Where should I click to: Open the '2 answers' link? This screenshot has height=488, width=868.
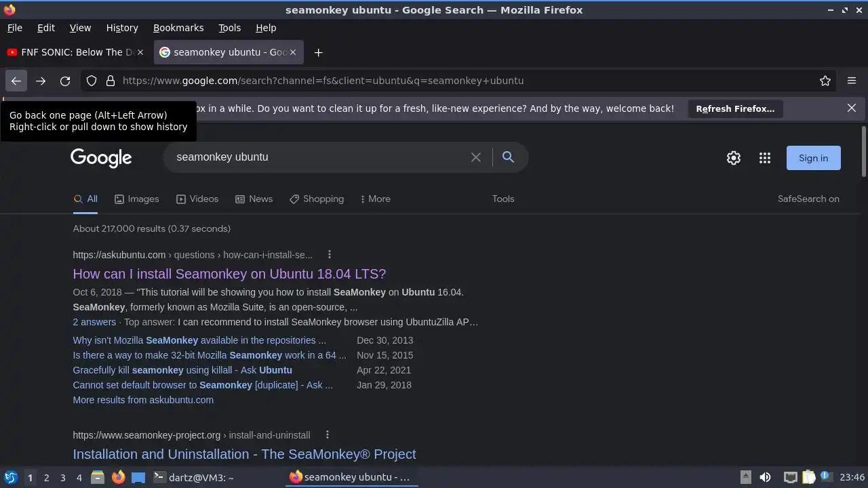[x=94, y=322]
